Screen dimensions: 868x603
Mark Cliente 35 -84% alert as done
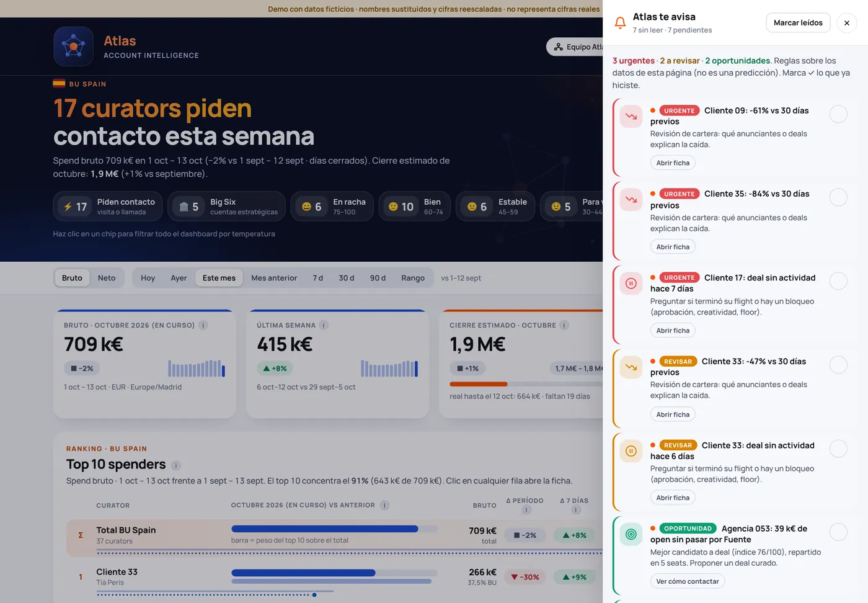click(x=838, y=197)
